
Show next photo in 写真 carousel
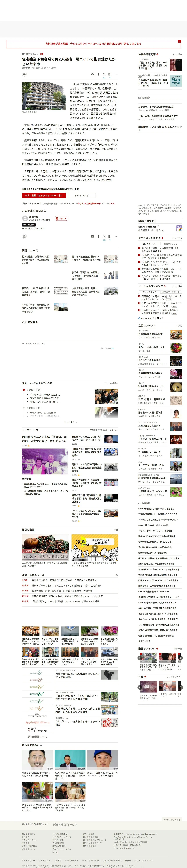[180, 687]
